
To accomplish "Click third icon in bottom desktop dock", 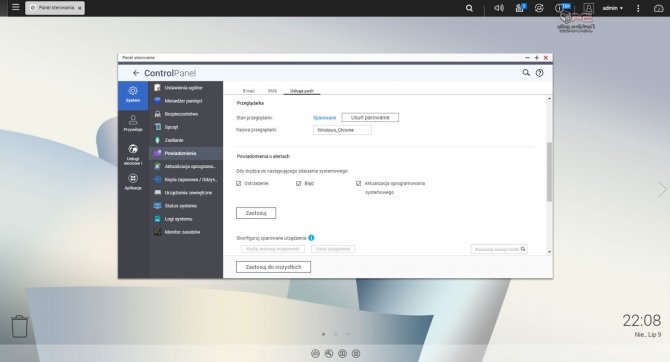I will (x=342, y=353).
